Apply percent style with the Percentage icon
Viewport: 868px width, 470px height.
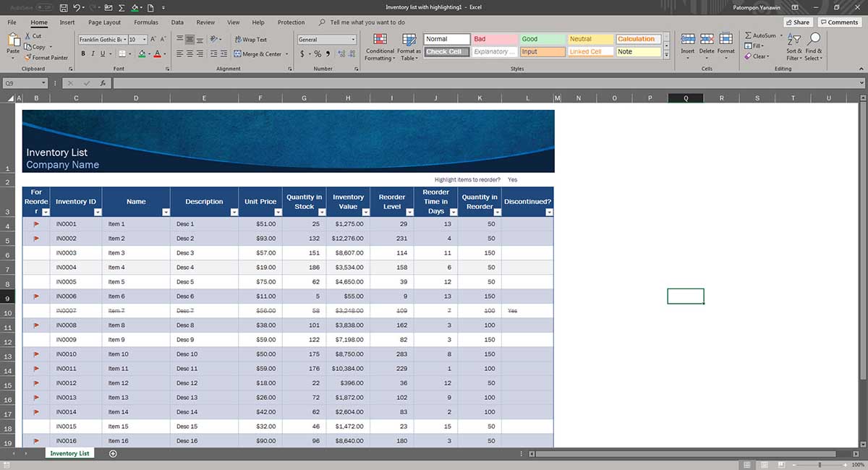(x=316, y=54)
